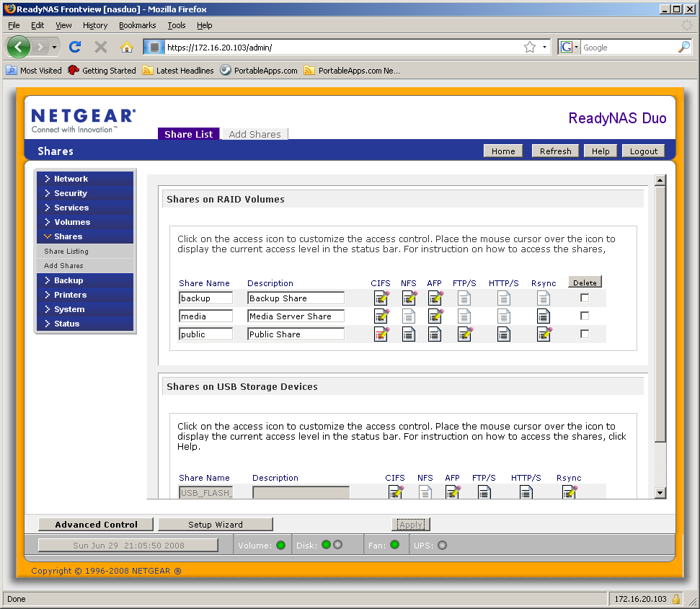Open HTTP/S access icon for USB_FLASH share

[x=526, y=492]
